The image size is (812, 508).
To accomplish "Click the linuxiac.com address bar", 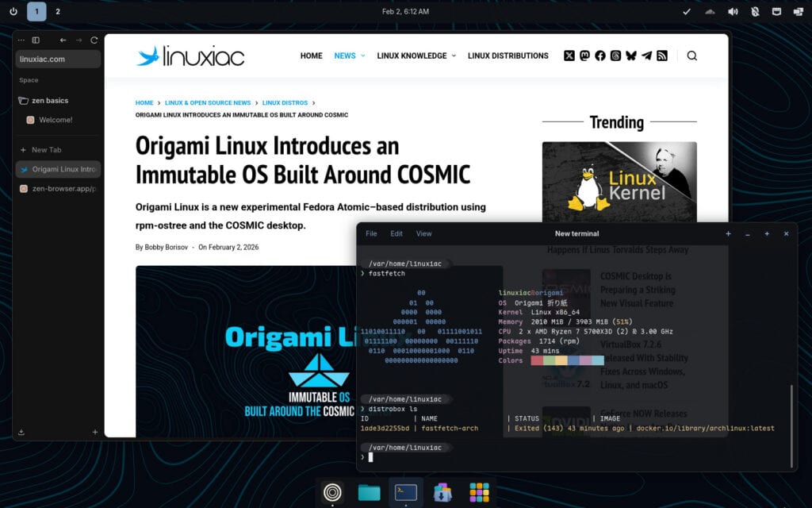I will pyautogui.click(x=57, y=59).
